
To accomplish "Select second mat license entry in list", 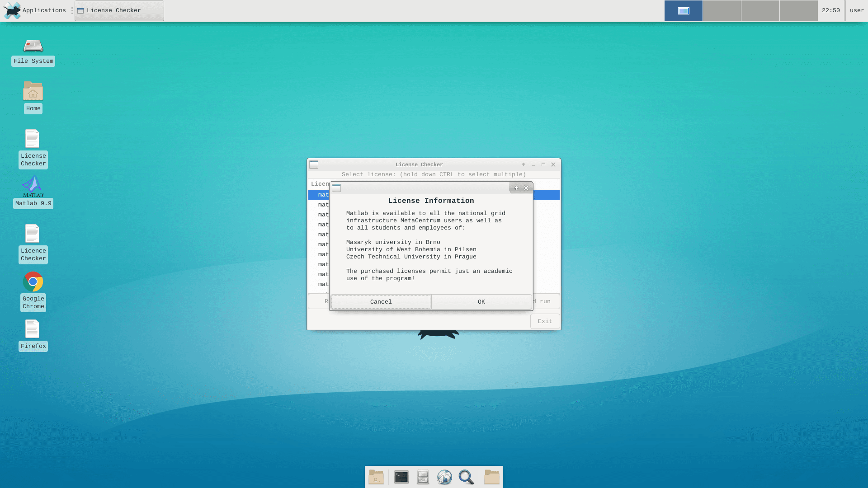I will pyautogui.click(x=323, y=205).
